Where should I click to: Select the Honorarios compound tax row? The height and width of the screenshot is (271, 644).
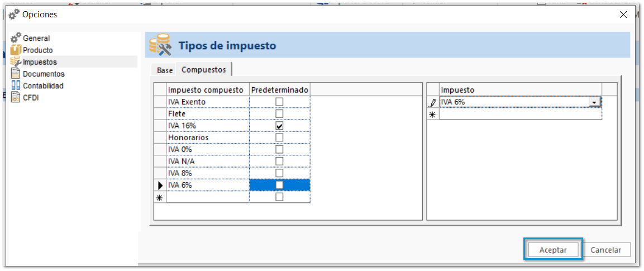point(207,137)
